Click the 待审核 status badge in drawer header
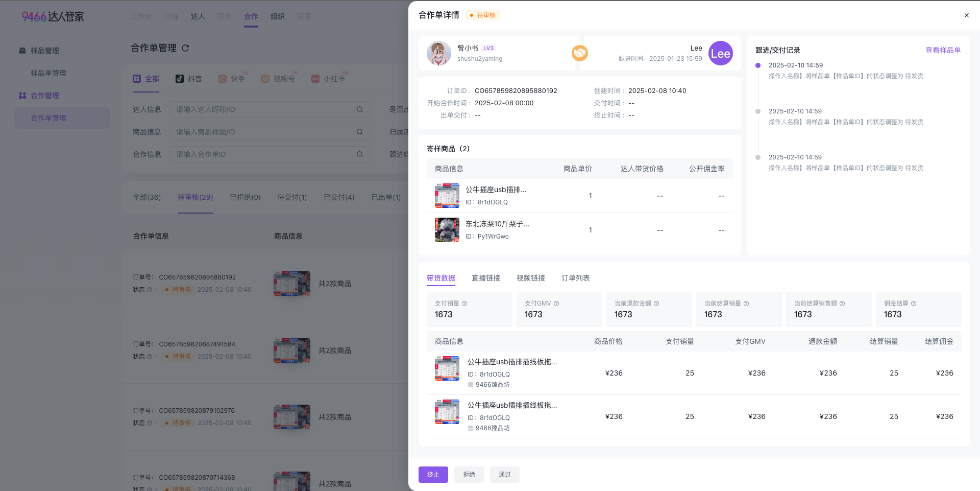This screenshot has height=491, width=980. tap(483, 15)
